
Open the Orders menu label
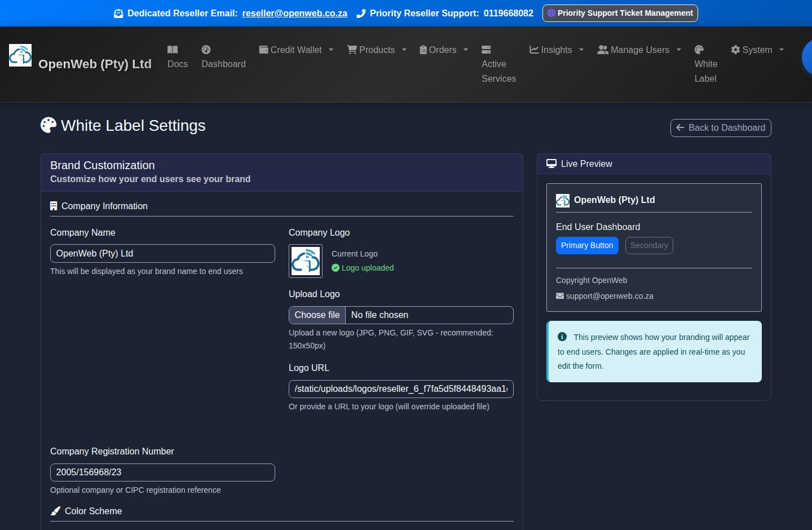click(x=443, y=50)
